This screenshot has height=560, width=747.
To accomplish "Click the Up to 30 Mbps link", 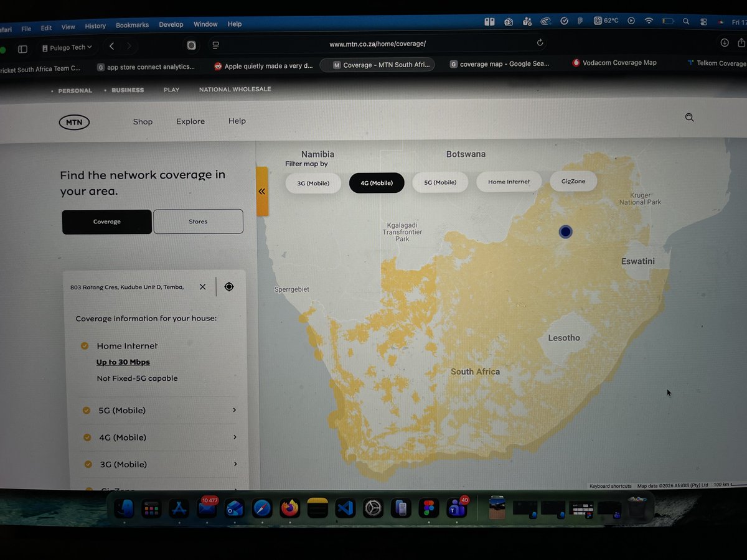I will point(123,362).
